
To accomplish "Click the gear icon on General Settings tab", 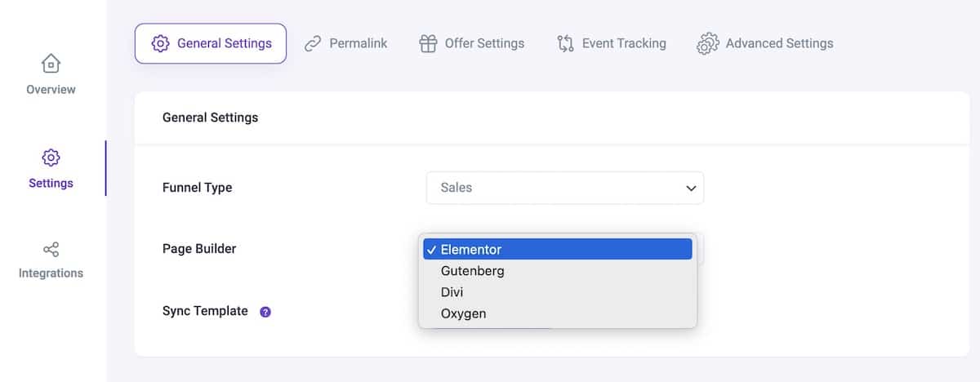I will point(160,43).
